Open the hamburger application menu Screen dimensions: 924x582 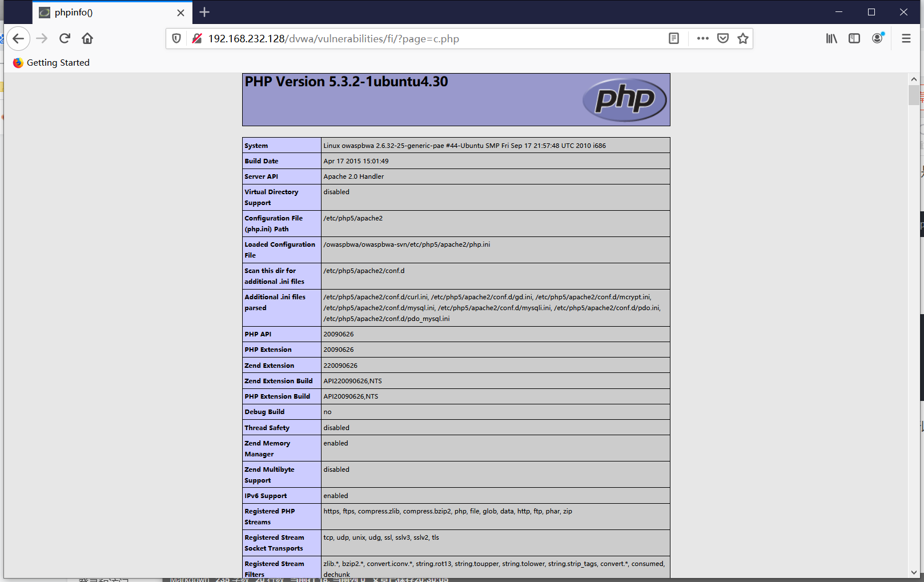coord(906,39)
